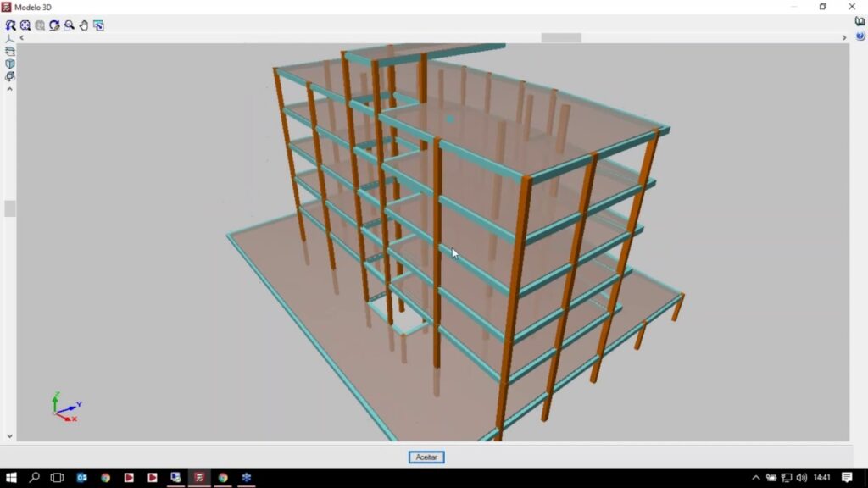
Task: Open the manual book icon
Action: (x=860, y=22)
